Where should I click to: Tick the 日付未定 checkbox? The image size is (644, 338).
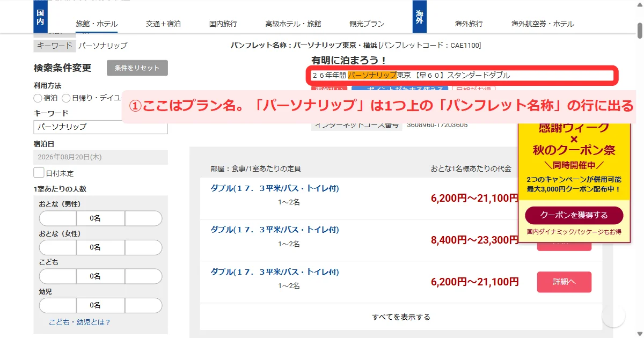click(x=39, y=173)
